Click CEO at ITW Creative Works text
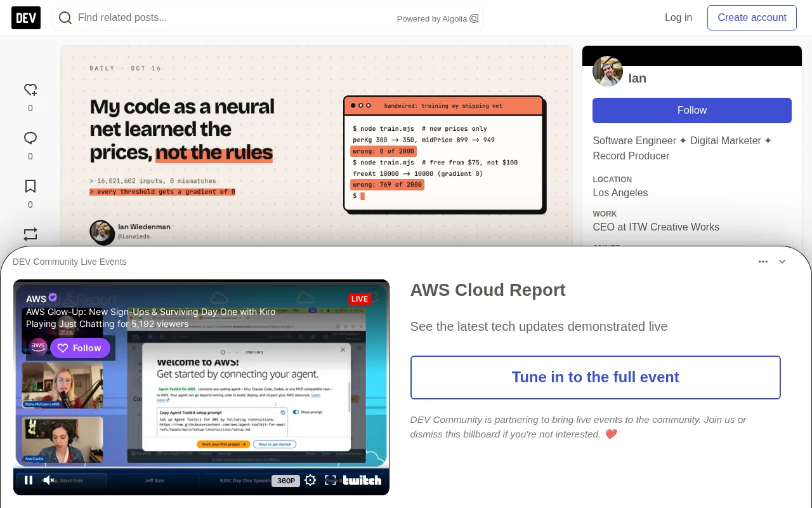Image resolution: width=812 pixels, height=508 pixels. pos(656,227)
